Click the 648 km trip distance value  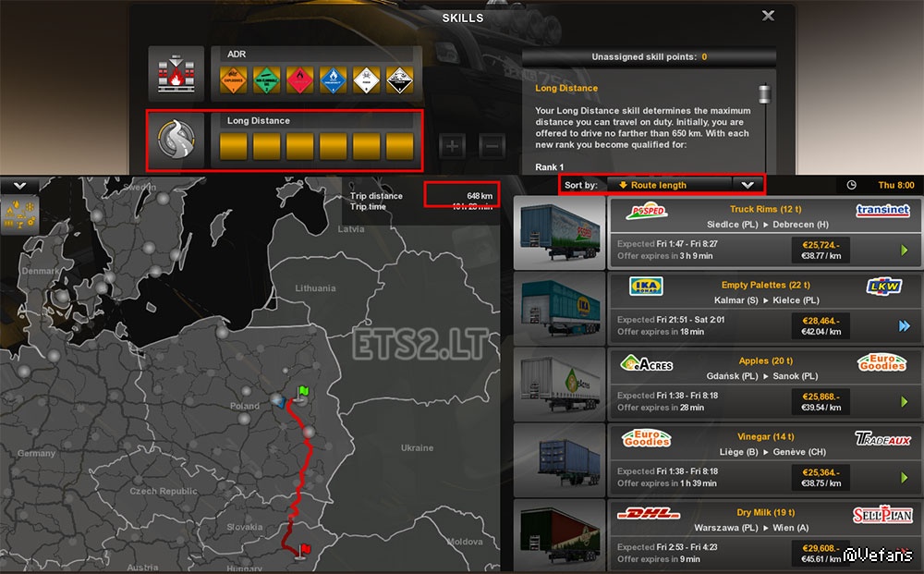[480, 196]
